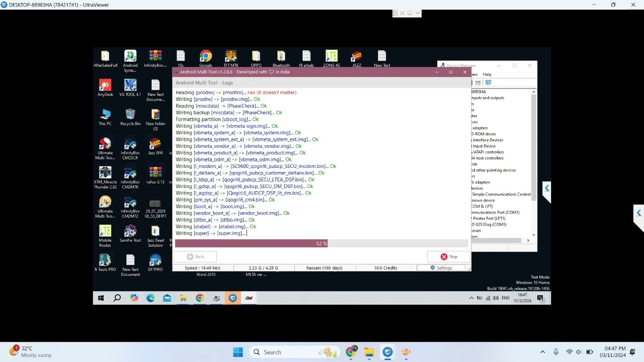Open host Windows 11 Start button

(x=238, y=352)
